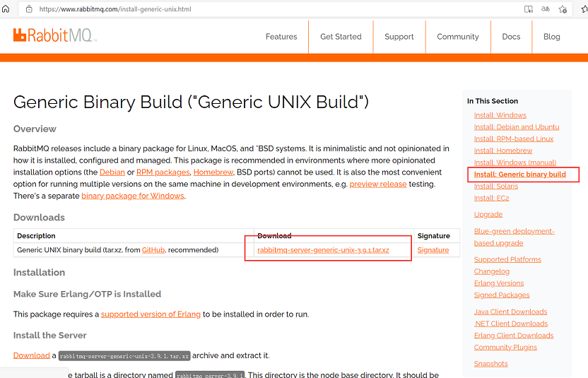The width and height of the screenshot is (588, 378).
Task: Click the Download link under Install the Server
Action: 32,355
